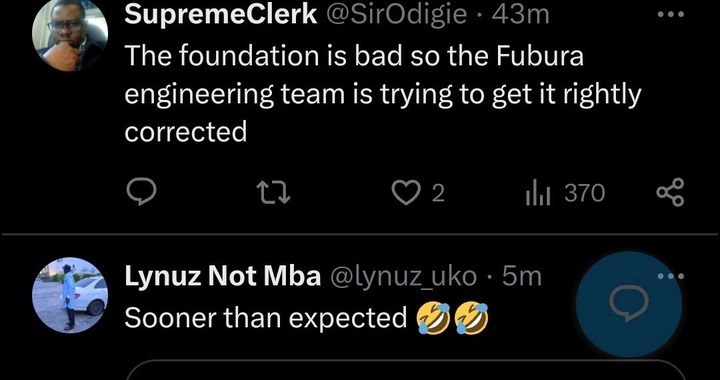Open SupremeClerk's profile picture

point(70,34)
